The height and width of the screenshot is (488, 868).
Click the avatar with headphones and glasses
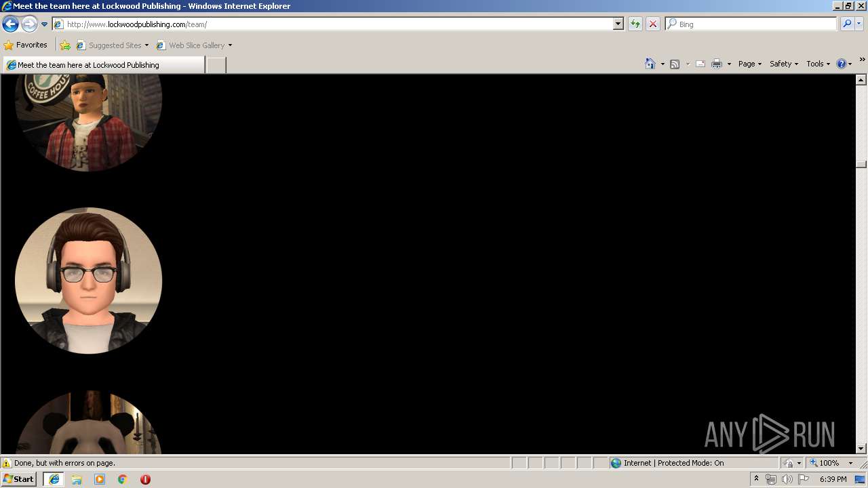[x=88, y=281]
